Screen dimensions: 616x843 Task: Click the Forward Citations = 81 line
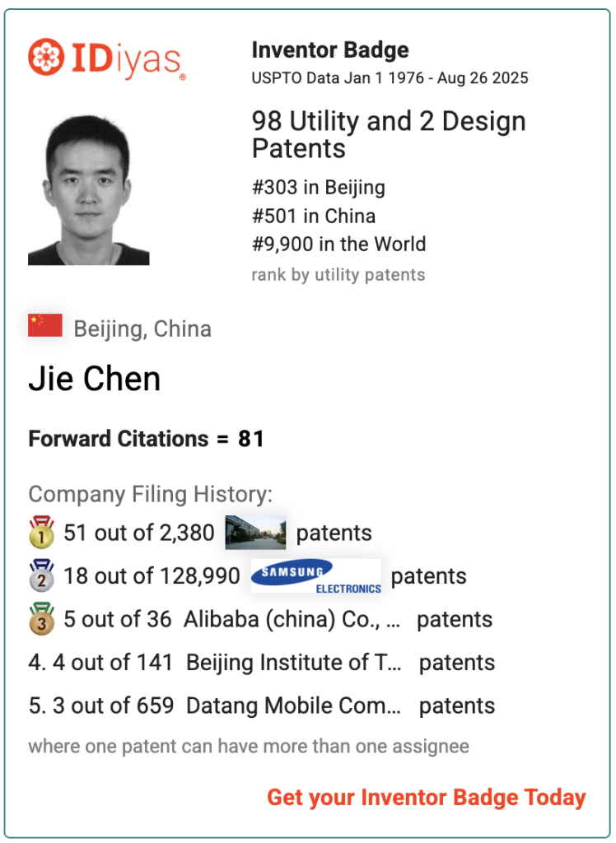click(x=147, y=439)
